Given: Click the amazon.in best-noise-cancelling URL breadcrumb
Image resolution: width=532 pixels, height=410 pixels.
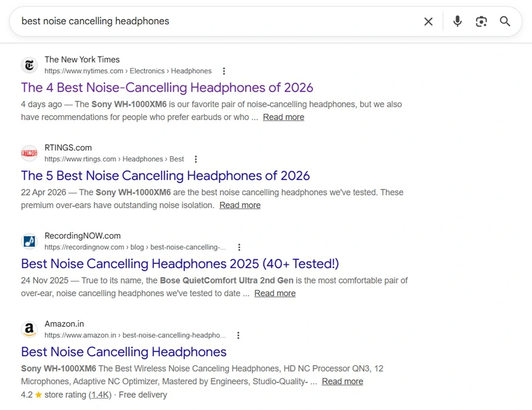Looking at the screenshot, I should coord(135,336).
